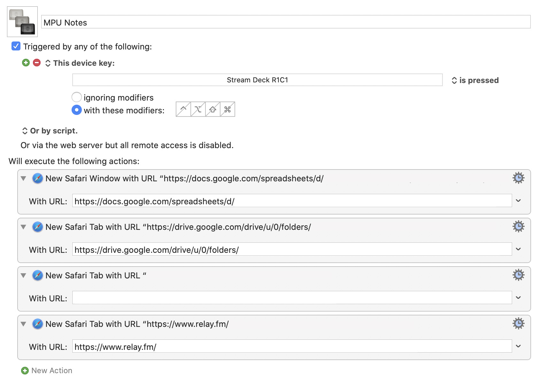Collapse the drive.google.com Safari Tab action
Screen dimensions: 540x392
click(x=23, y=227)
